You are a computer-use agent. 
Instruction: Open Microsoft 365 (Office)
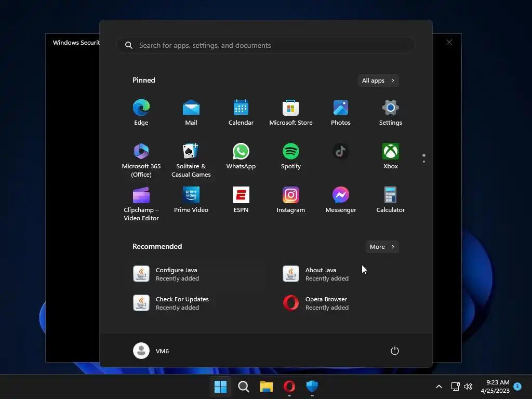141,160
